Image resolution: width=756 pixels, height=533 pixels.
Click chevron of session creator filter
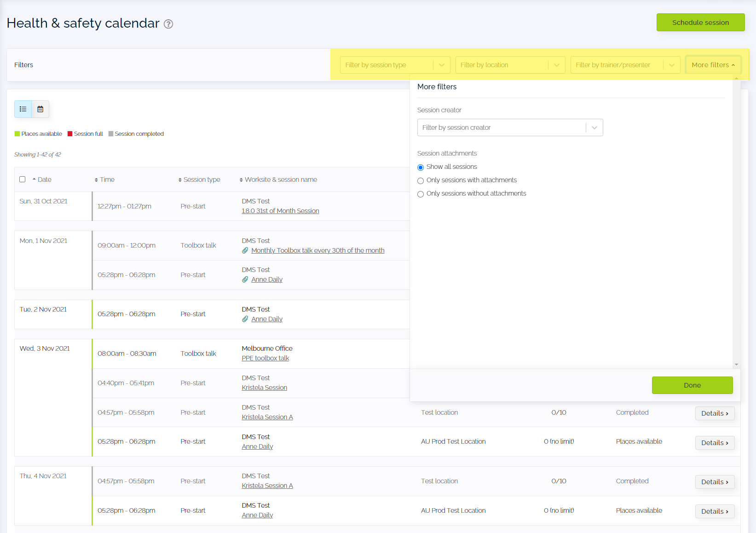click(594, 127)
